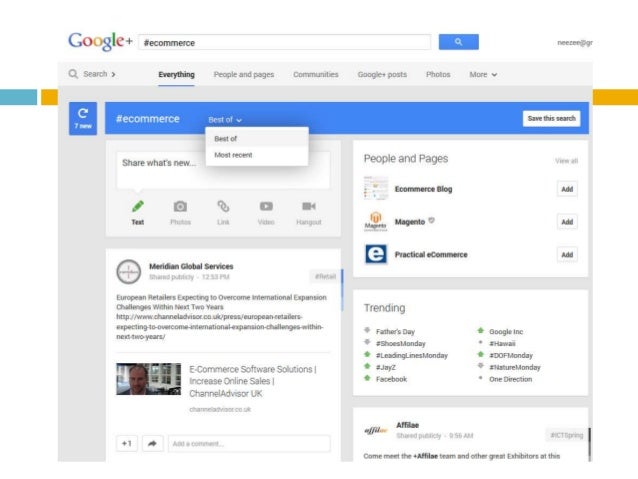Click Ecommerce Blog page name
The width and height of the screenshot is (638, 479).
point(423,189)
